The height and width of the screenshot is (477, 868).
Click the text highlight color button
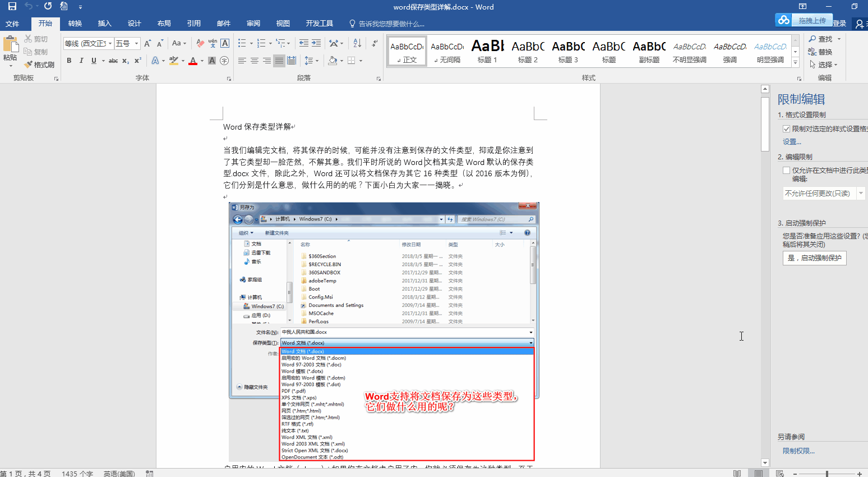tap(174, 61)
